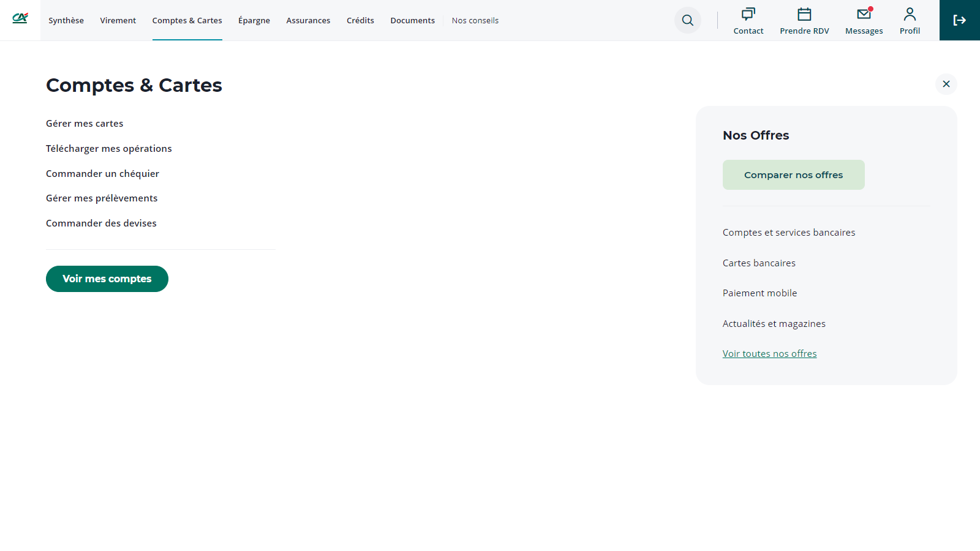Expand the Crédits menu

coord(360,21)
